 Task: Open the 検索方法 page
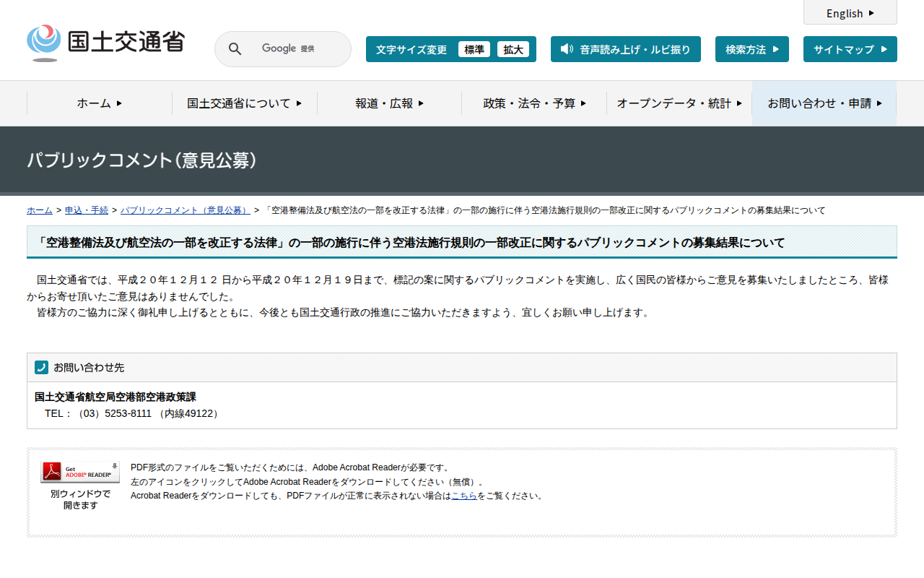pos(752,49)
